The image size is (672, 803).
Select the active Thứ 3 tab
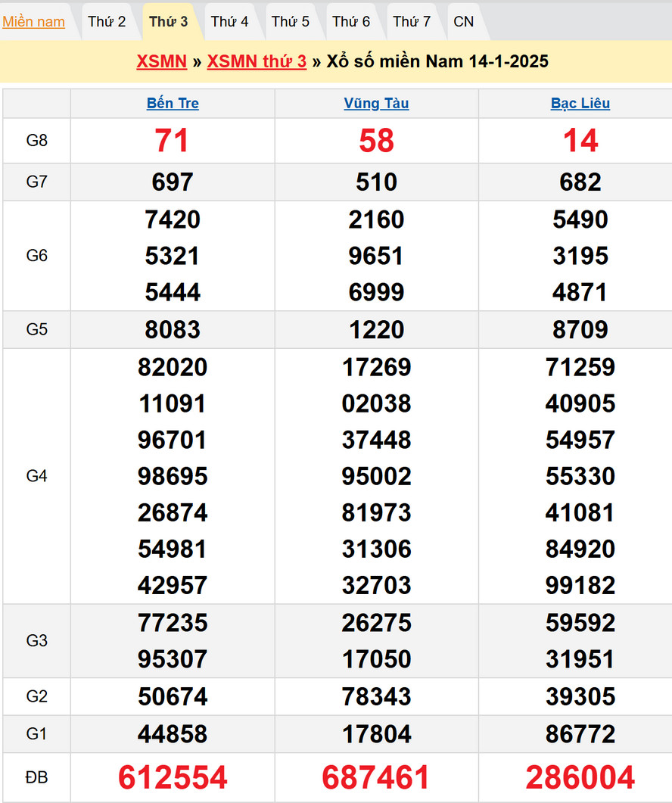click(x=168, y=22)
